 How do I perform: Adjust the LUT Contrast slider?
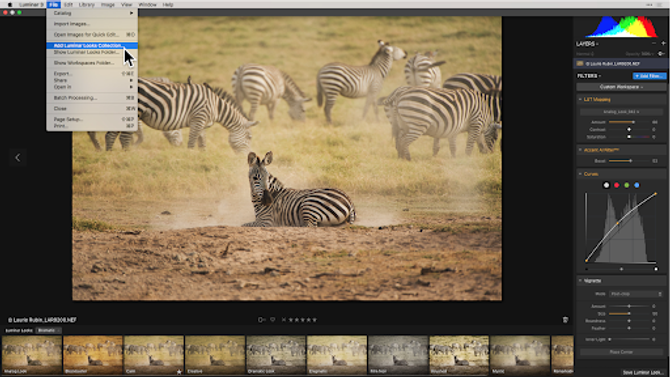tap(629, 130)
